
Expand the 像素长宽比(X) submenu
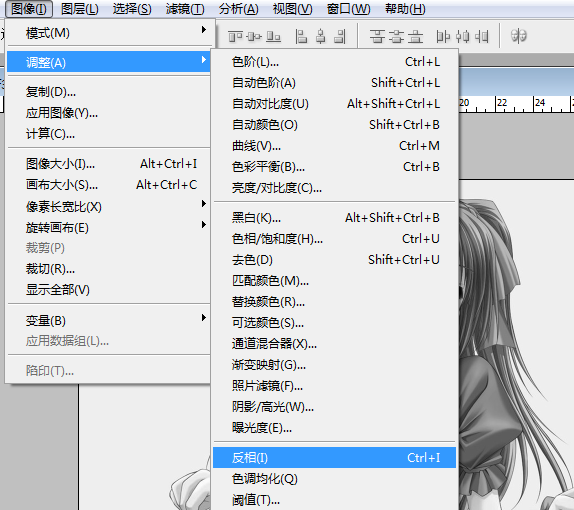click(108, 206)
